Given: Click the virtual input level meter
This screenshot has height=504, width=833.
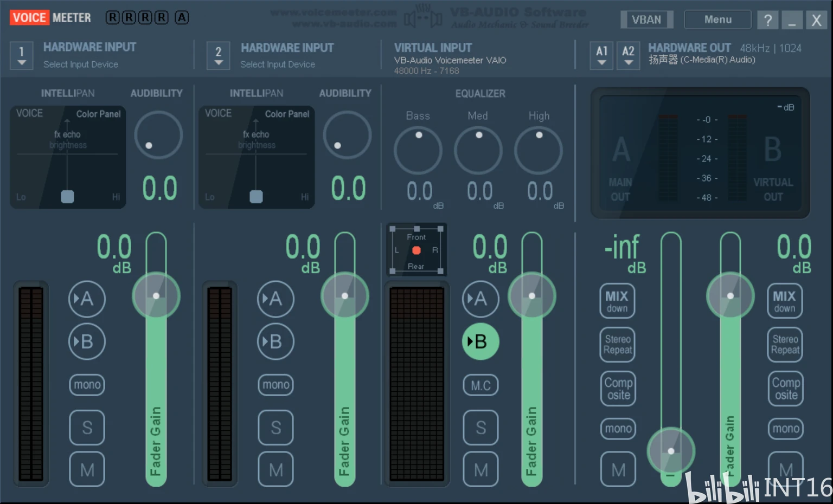Looking at the screenshot, I should [x=417, y=384].
